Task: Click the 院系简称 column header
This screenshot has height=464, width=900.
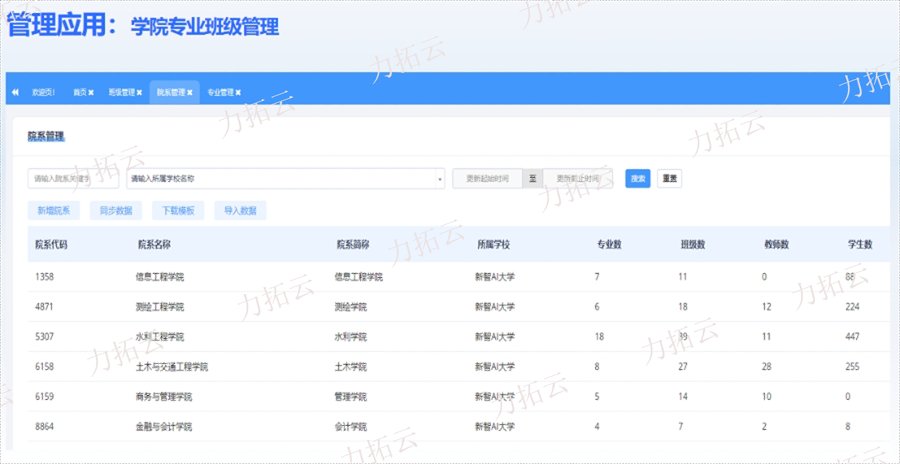Action: point(353,245)
